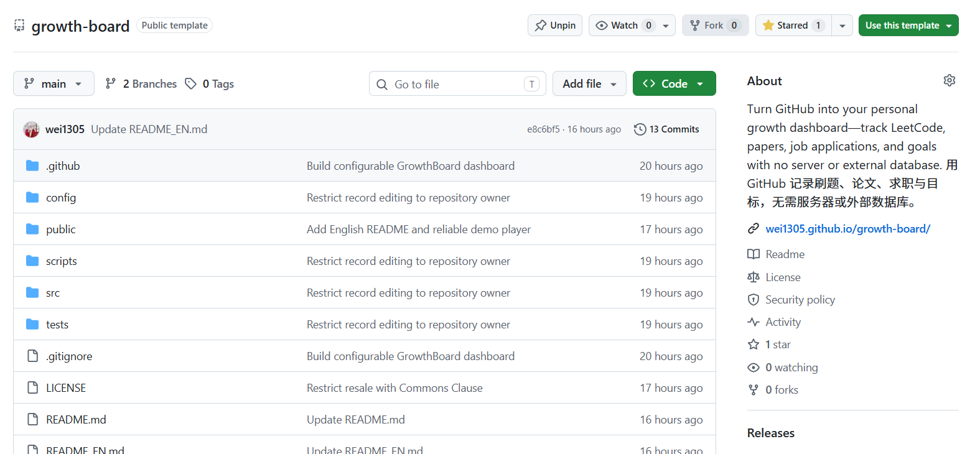The height and width of the screenshot is (454, 980).
Task: Click the pulse icon next to Activity
Action: [x=754, y=322]
